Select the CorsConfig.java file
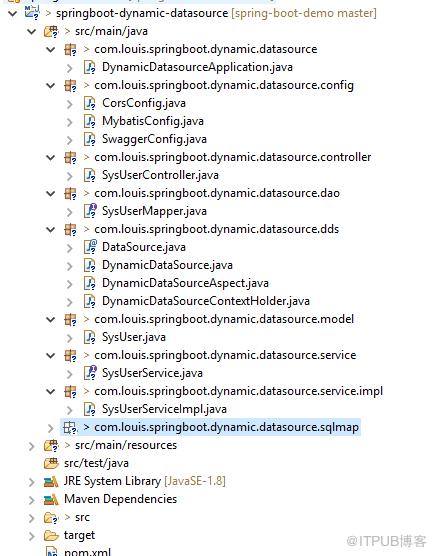Image resolution: width=436 pixels, height=556 pixels. (144, 103)
